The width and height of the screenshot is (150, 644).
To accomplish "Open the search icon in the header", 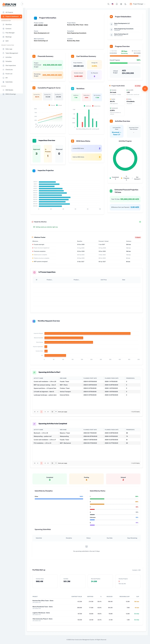I will (x=108, y=4).
